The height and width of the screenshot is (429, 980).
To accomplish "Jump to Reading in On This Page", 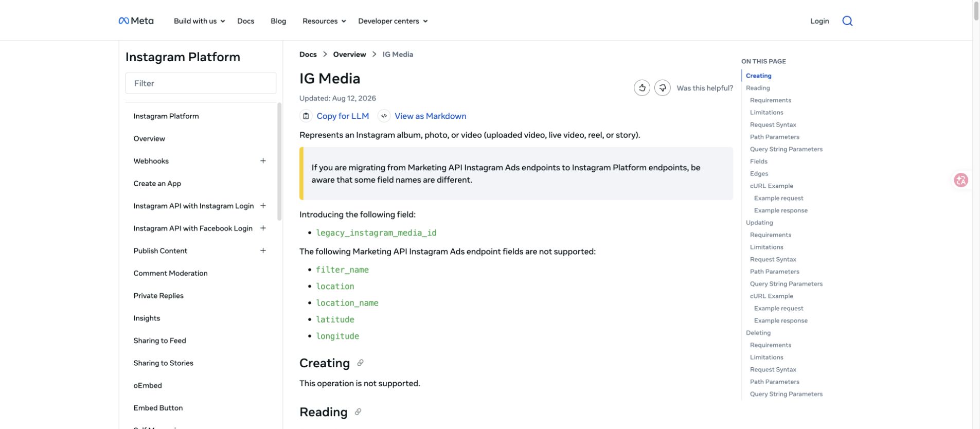I will pos(758,88).
